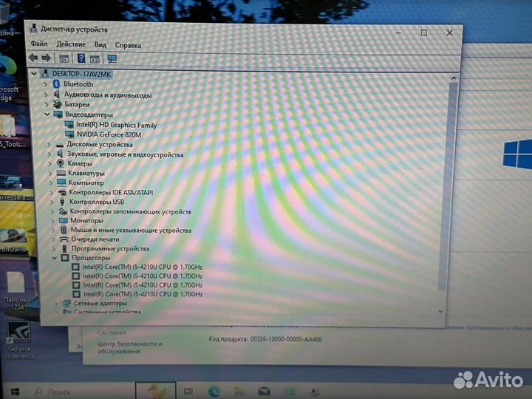The height and width of the screenshot is (399, 532).
Task: Click Microsoft Edge icon in the taskbar
Action: pos(215,390)
